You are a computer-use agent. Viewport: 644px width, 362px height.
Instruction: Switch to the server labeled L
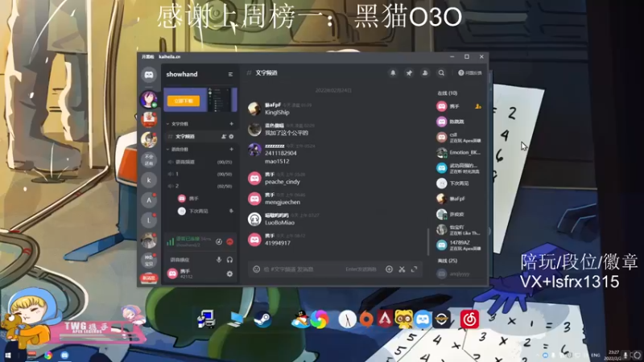point(149,220)
